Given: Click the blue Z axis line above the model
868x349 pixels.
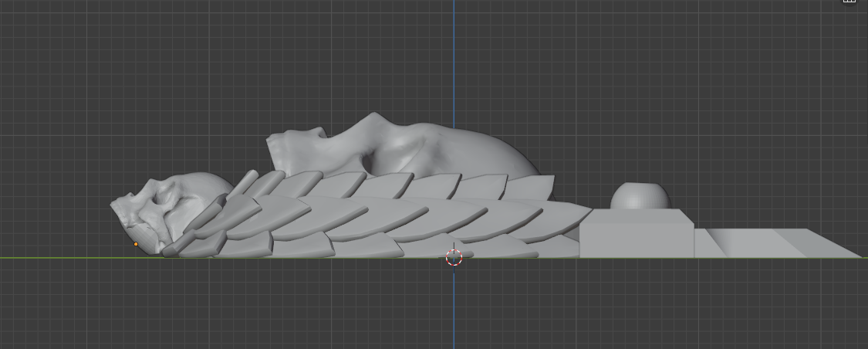Looking at the screenshot, I should [454, 56].
